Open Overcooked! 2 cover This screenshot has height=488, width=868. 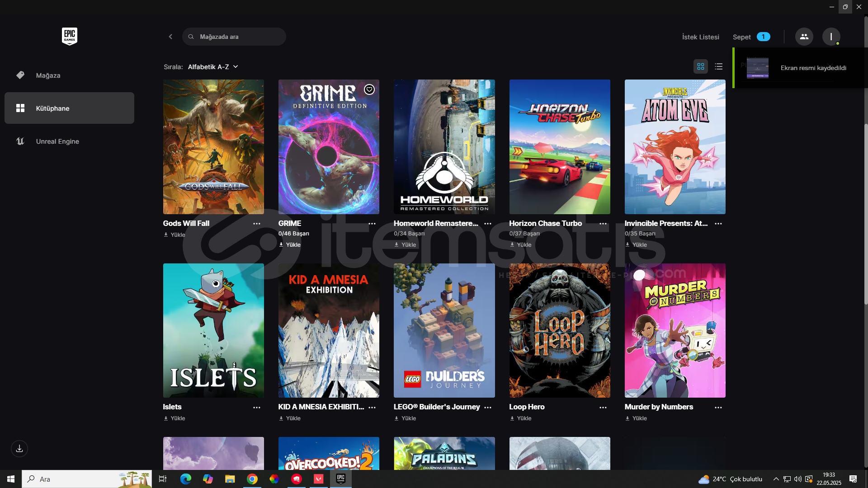coord(329,453)
